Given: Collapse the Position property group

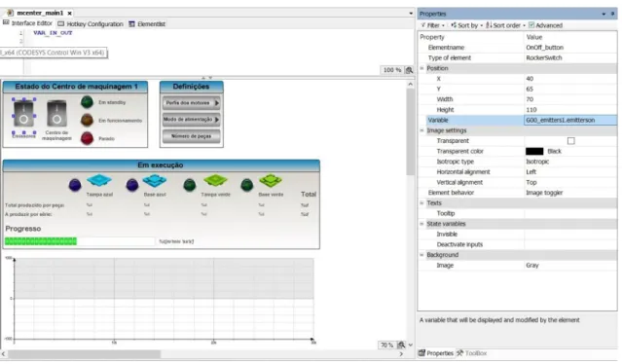Looking at the screenshot, I should [422, 68].
